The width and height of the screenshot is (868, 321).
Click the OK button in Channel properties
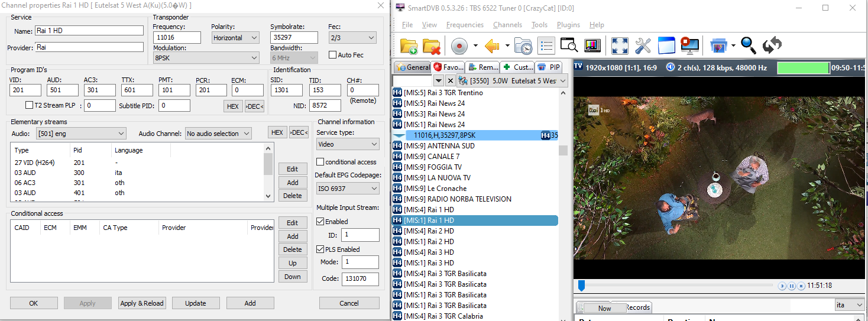(34, 303)
